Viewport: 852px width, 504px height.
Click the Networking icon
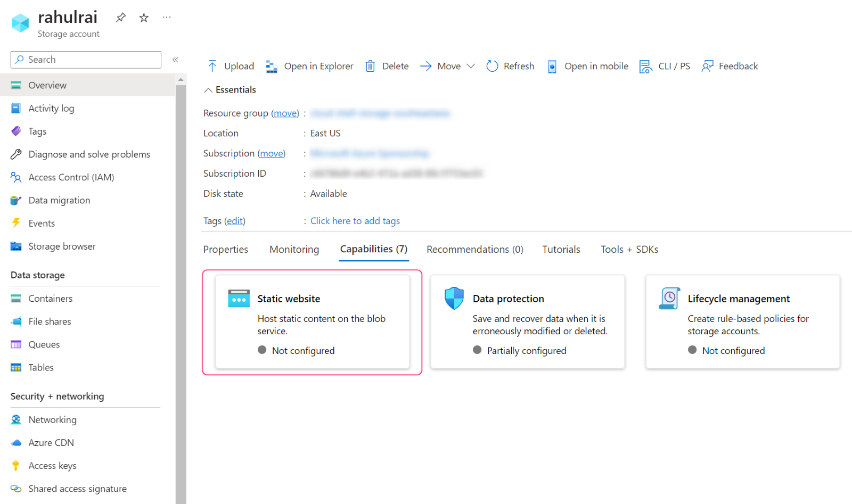[16, 419]
